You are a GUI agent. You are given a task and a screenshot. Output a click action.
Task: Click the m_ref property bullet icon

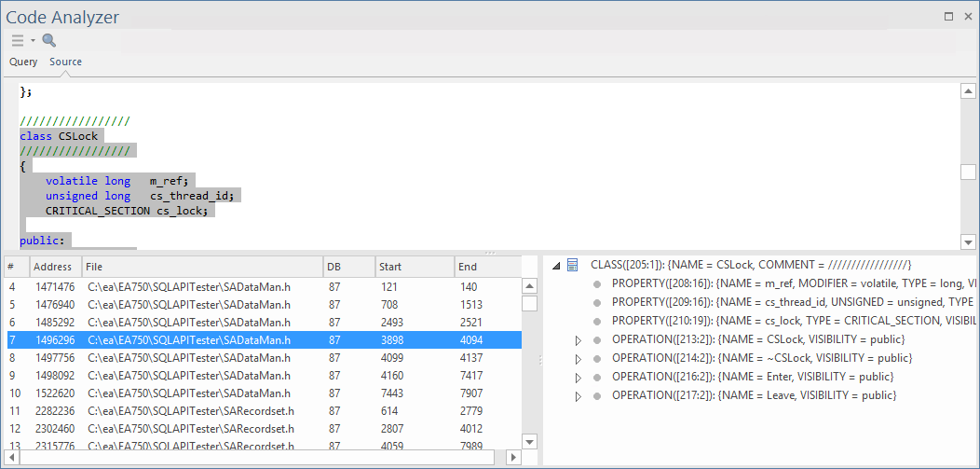click(x=597, y=283)
